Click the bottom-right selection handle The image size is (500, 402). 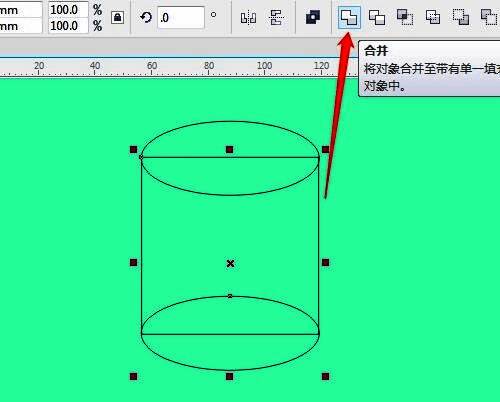[x=326, y=377]
